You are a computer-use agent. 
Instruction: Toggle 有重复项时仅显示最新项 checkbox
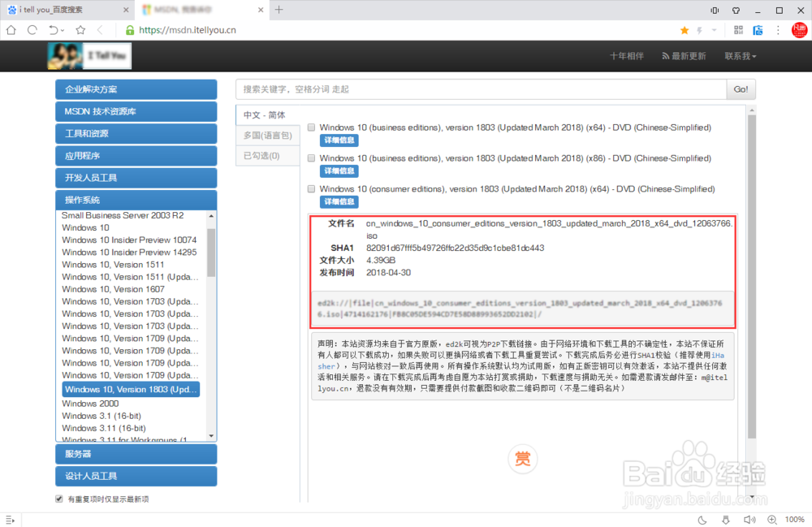[x=59, y=499]
